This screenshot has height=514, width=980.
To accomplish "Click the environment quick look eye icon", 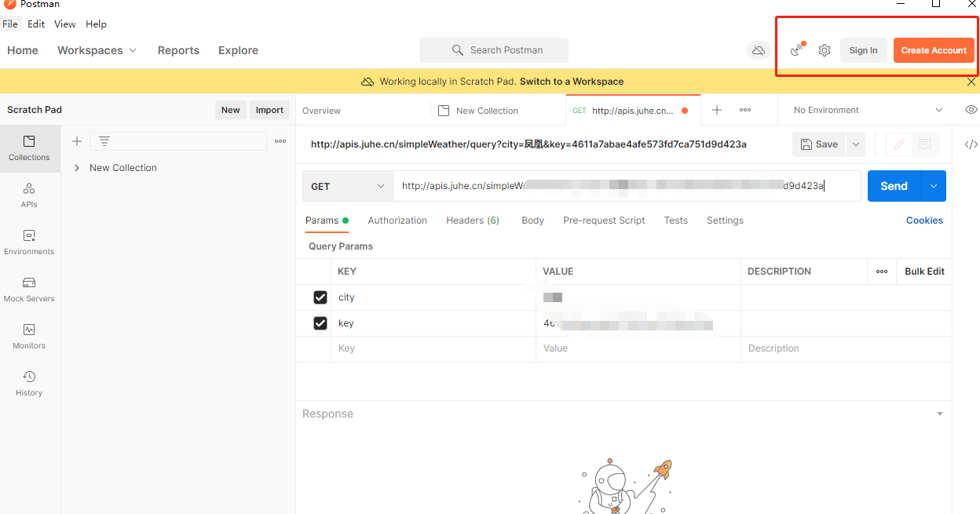I will (971, 110).
